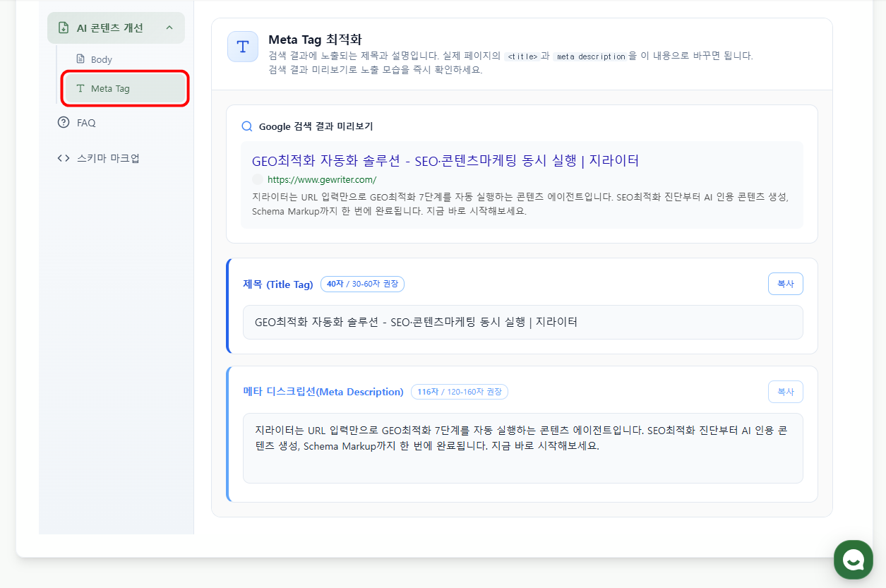
Task: Open the green chat support bubble
Action: coord(854,560)
